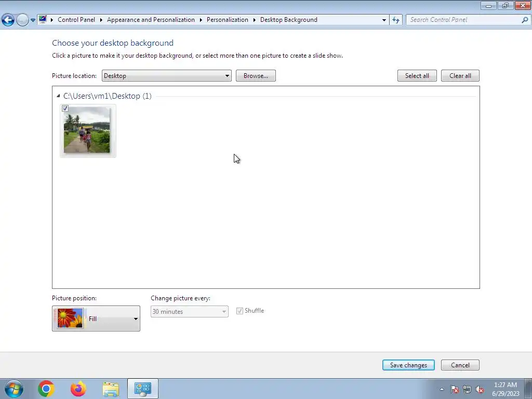Show hidden system tray icons
The width and height of the screenshot is (532, 399).
click(x=442, y=389)
